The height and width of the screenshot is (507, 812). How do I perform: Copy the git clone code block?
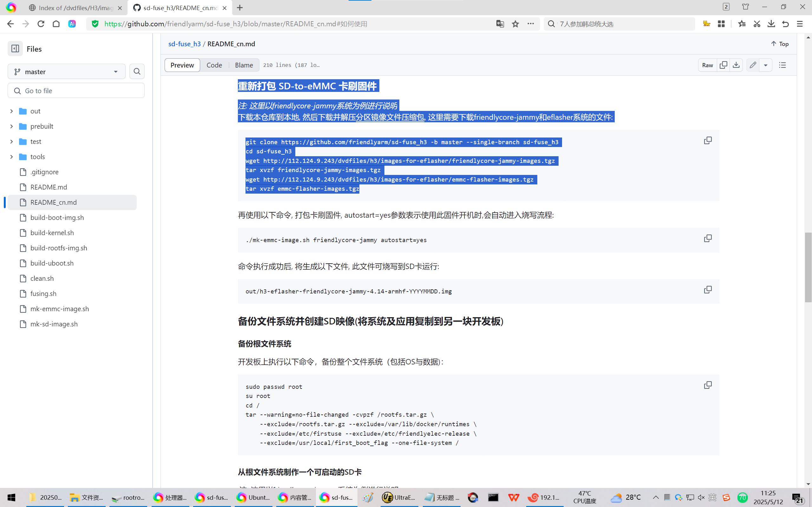(x=708, y=140)
